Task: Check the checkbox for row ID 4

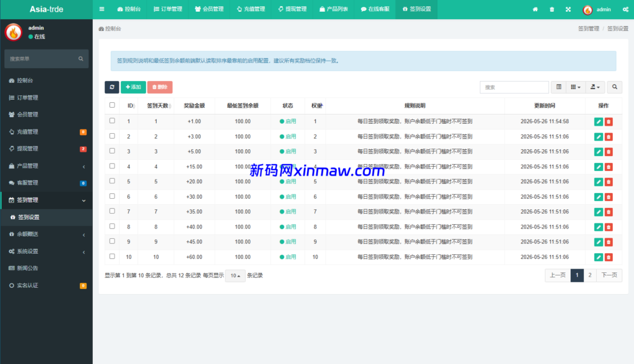Action: 112,166
